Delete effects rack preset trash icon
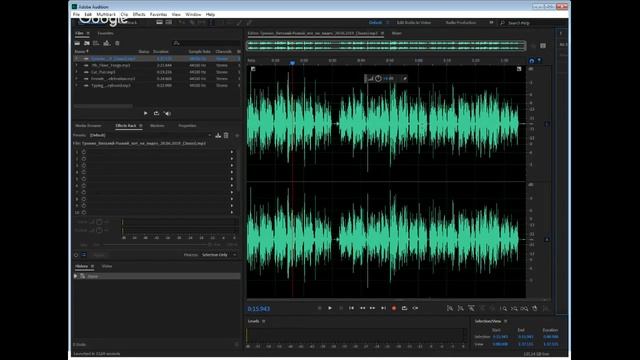 click(226, 135)
